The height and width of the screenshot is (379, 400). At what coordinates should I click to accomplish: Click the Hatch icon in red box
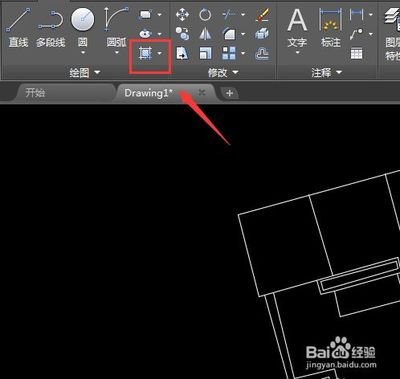click(x=145, y=53)
